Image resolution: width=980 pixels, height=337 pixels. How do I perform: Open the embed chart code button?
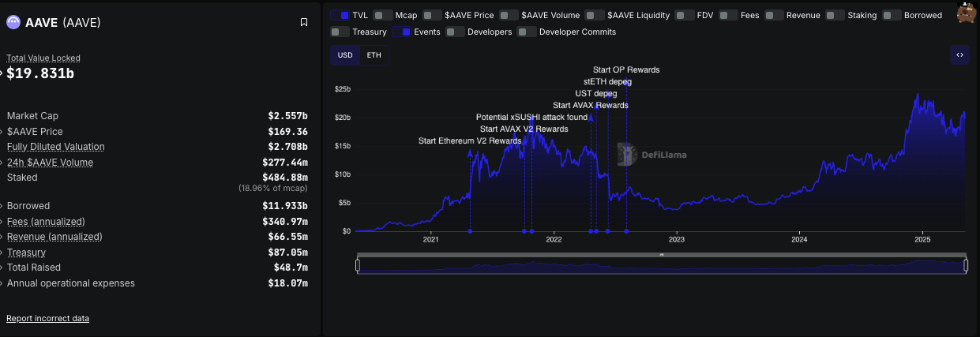(959, 54)
